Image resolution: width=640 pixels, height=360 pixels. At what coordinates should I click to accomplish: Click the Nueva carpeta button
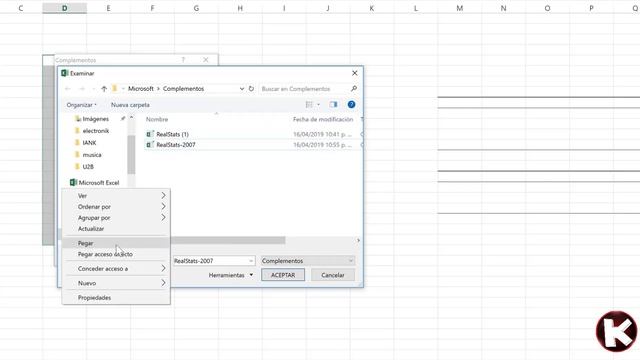coord(130,105)
